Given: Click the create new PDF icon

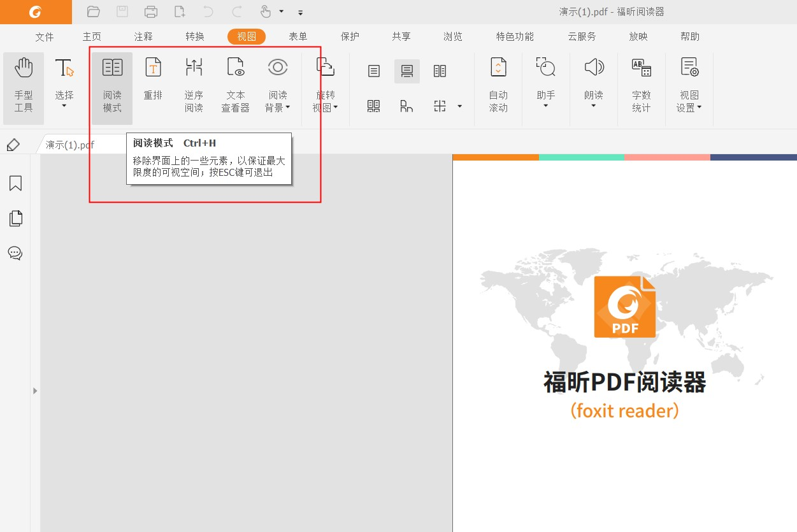Looking at the screenshot, I should tap(180, 11).
